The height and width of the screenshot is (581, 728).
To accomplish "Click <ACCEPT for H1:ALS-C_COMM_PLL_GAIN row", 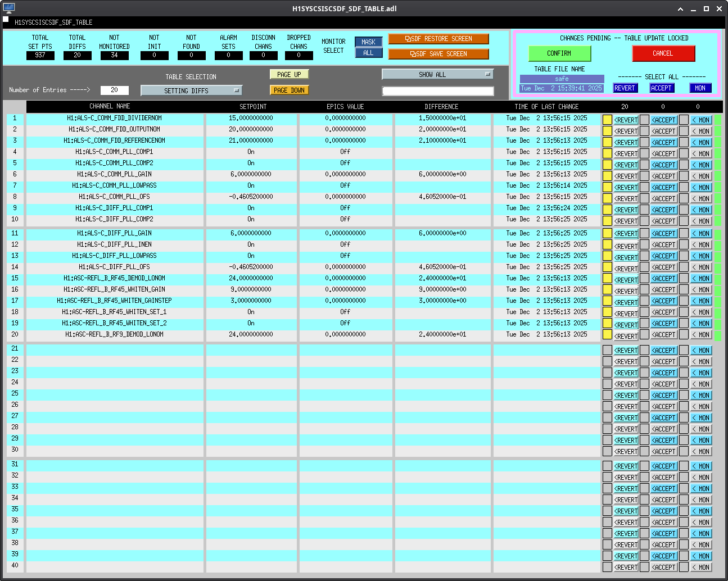I will tap(663, 176).
